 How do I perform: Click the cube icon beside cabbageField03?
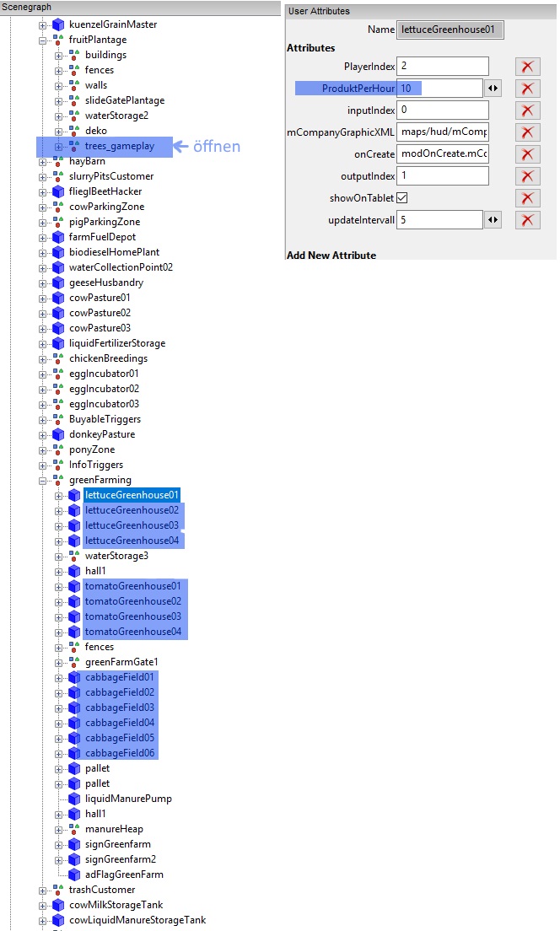tap(74, 708)
